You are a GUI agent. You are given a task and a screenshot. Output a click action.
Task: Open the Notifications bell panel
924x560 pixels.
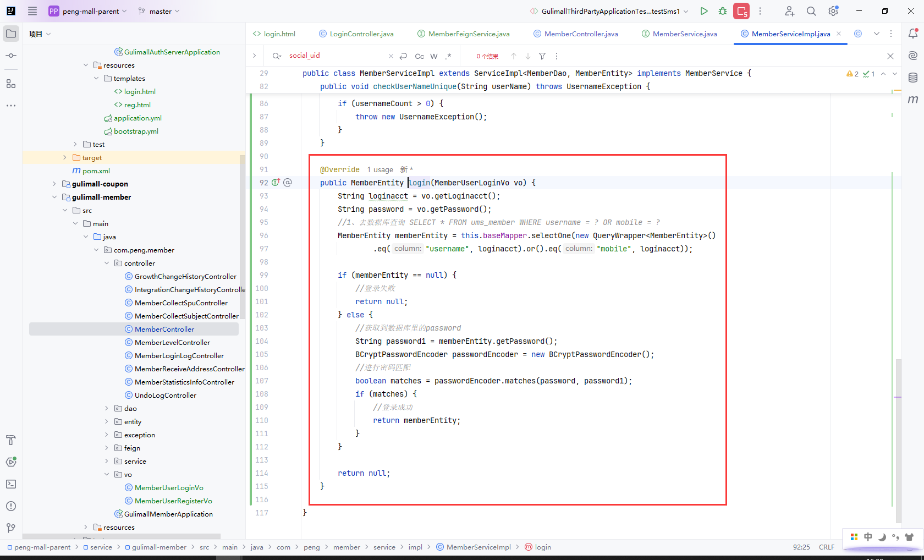913,34
